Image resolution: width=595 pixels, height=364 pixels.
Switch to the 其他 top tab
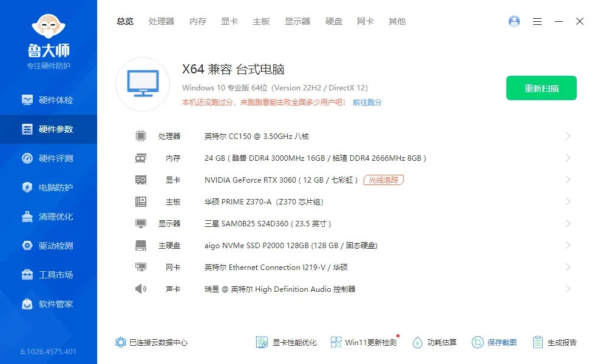pyautogui.click(x=397, y=22)
